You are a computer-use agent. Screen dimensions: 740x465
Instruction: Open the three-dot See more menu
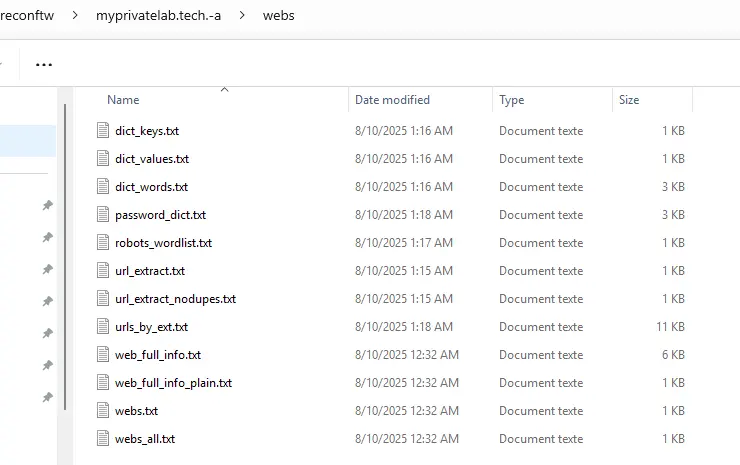(44, 65)
